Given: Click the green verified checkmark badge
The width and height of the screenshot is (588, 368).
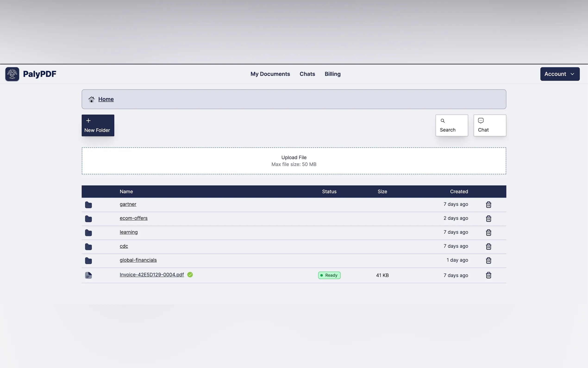Looking at the screenshot, I should click(x=190, y=275).
